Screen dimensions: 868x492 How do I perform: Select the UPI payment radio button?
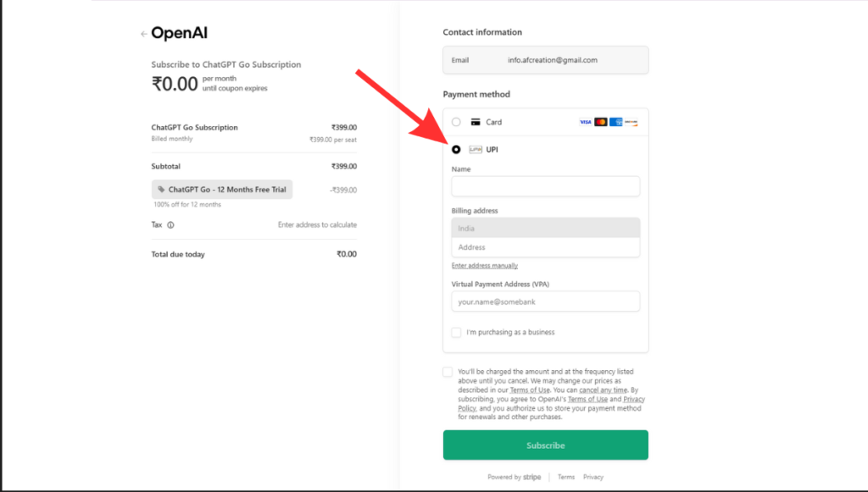pos(454,149)
